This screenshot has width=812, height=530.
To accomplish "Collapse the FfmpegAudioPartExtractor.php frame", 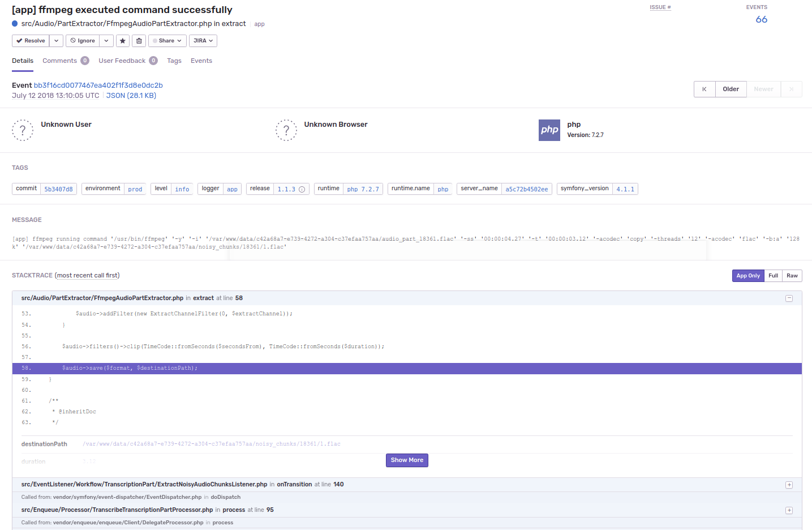I will [x=789, y=298].
